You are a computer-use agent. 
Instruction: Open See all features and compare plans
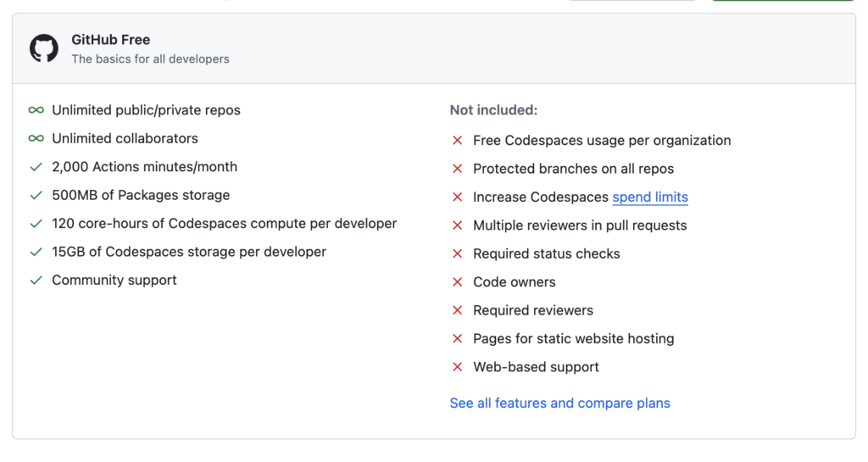[x=559, y=404]
